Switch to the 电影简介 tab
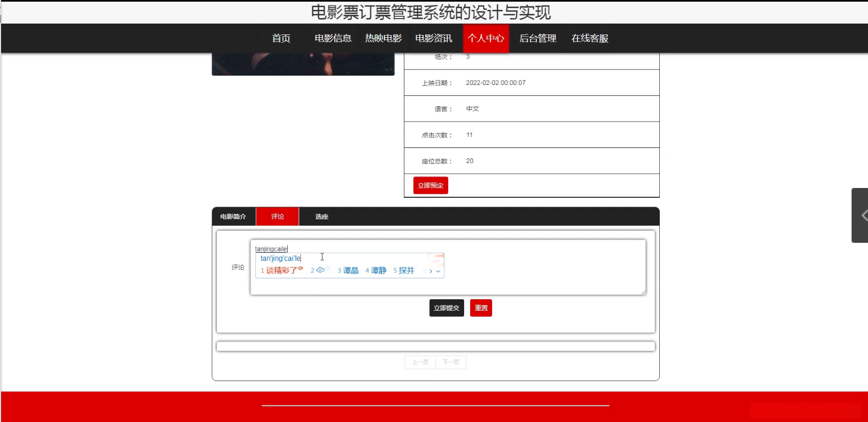 tap(233, 216)
